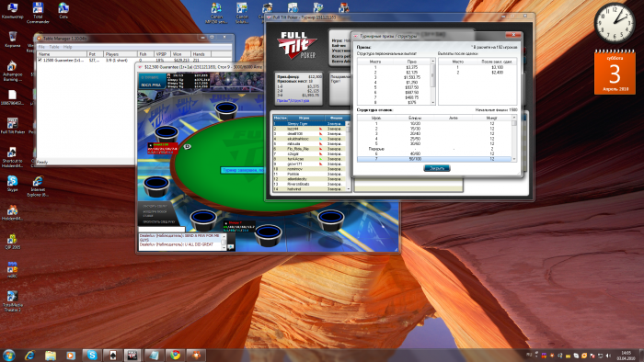Open Windows Explorer folder in the taskbar
Viewport: 644px width, 362px height.
click(51, 355)
